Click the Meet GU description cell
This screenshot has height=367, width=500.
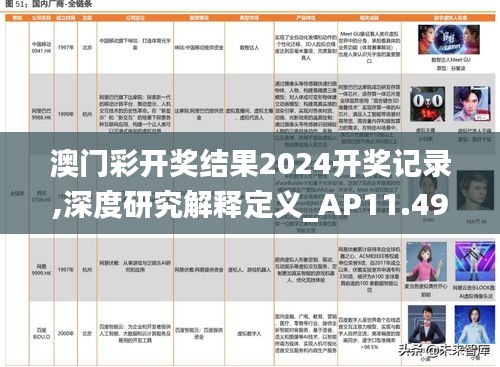pyautogui.click(x=369, y=47)
